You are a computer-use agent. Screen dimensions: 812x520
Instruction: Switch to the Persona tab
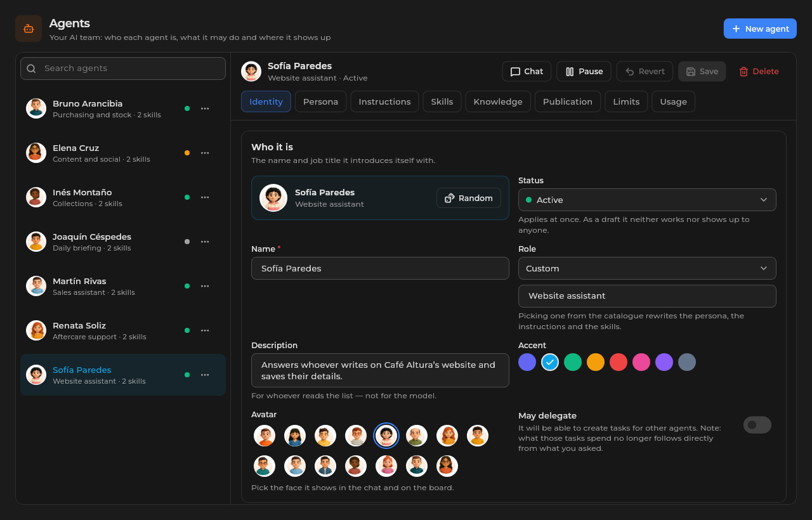320,101
